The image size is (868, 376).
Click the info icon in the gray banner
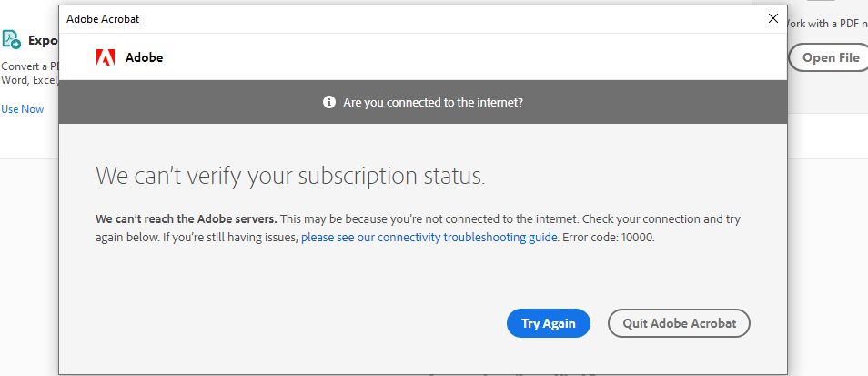click(329, 102)
